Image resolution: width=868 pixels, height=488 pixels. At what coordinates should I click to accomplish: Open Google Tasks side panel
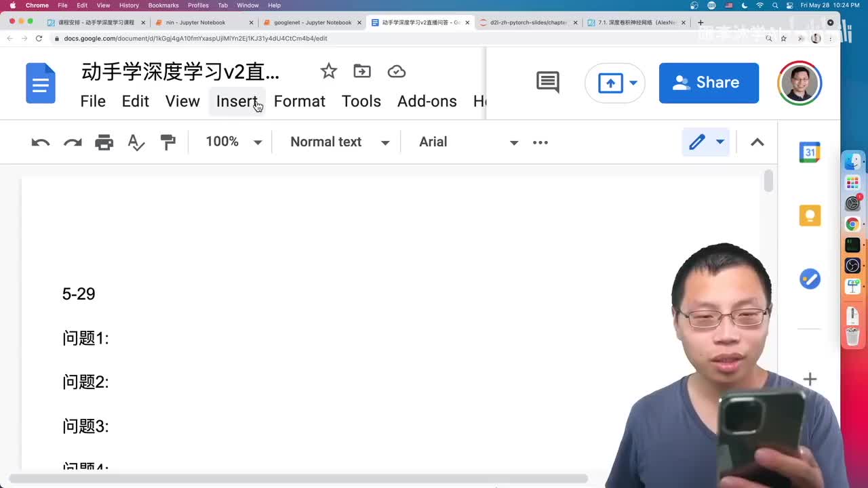point(810,279)
